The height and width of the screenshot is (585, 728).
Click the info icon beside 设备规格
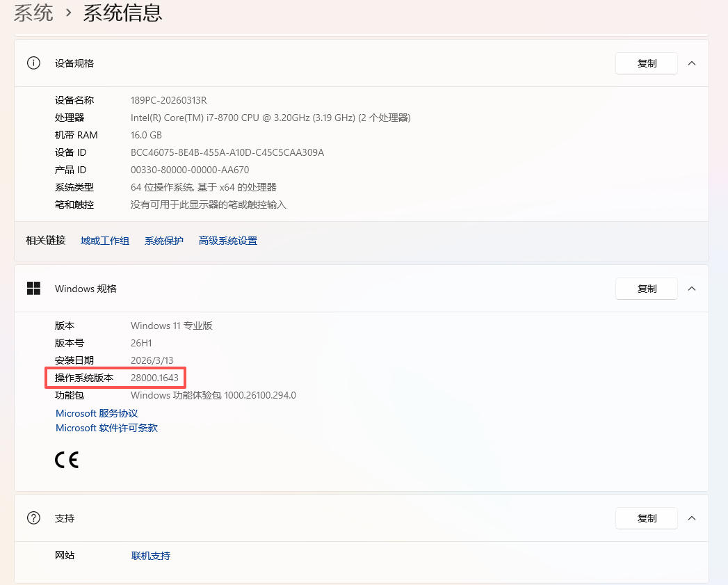33,63
